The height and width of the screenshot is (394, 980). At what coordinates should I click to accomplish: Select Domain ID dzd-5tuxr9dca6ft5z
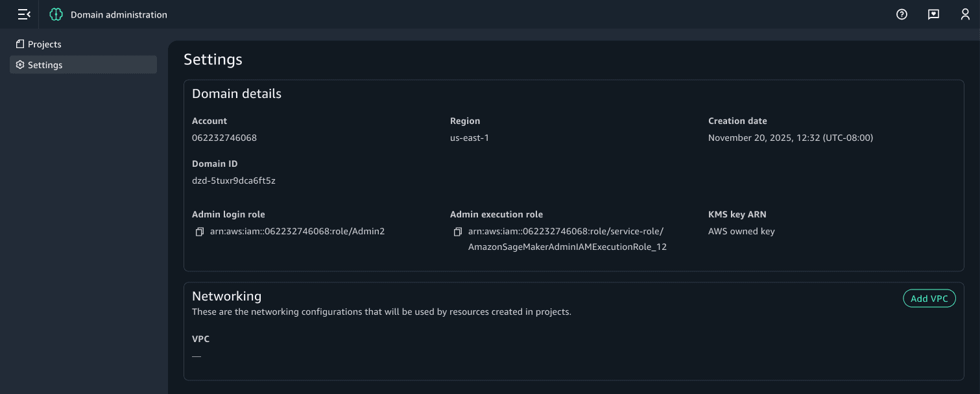[233, 180]
